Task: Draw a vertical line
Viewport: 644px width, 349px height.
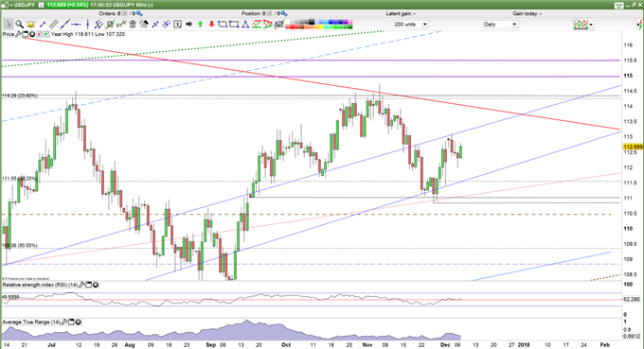Action: (87, 25)
